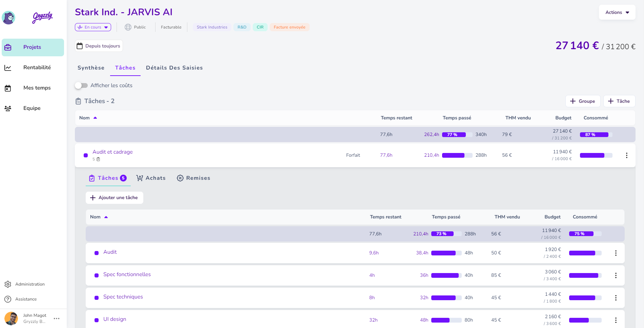Open Rentabilité chart icon in sidebar

pos(8,68)
